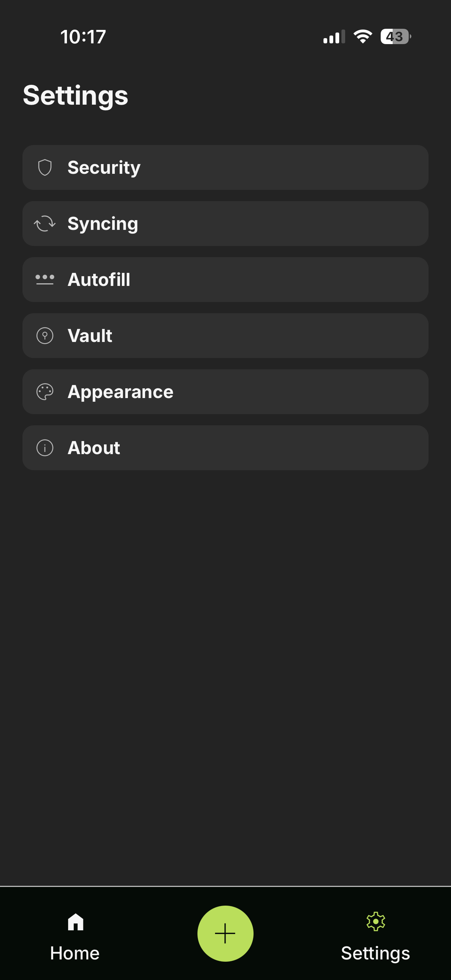Select the Vault key icon

click(x=45, y=335)
